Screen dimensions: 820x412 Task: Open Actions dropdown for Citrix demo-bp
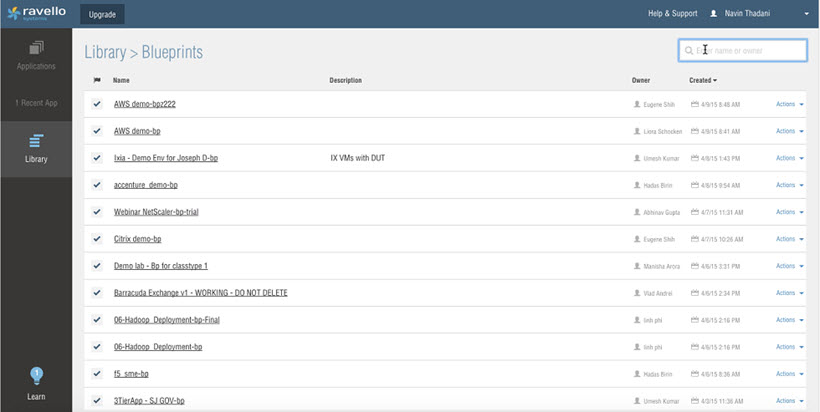pyautogui.click(x=790, y=239)
